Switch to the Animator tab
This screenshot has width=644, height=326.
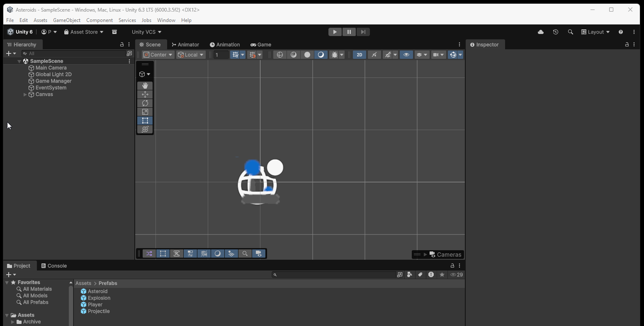(185, 44)
